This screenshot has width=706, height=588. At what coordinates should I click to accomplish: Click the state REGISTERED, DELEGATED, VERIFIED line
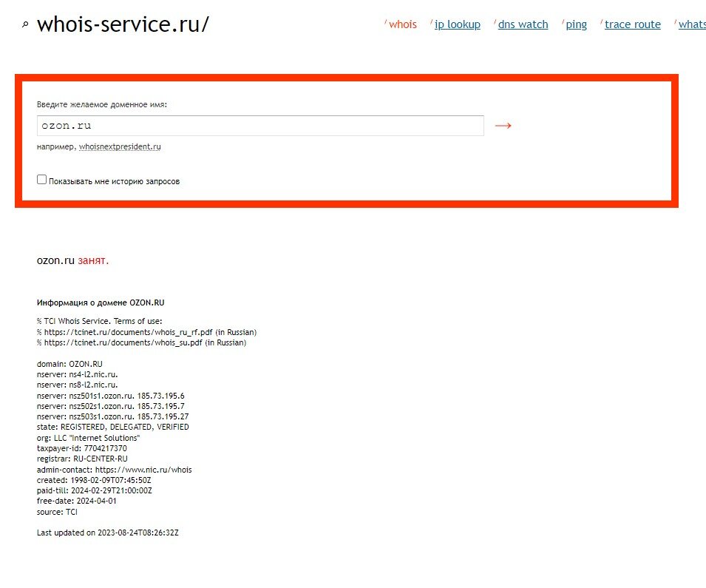(x=112, y=428)
